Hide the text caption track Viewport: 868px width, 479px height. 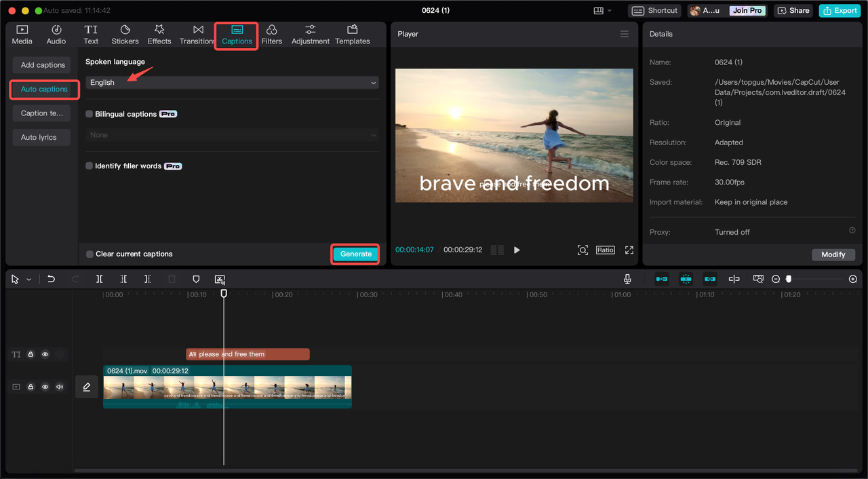(x=45, y=354)
